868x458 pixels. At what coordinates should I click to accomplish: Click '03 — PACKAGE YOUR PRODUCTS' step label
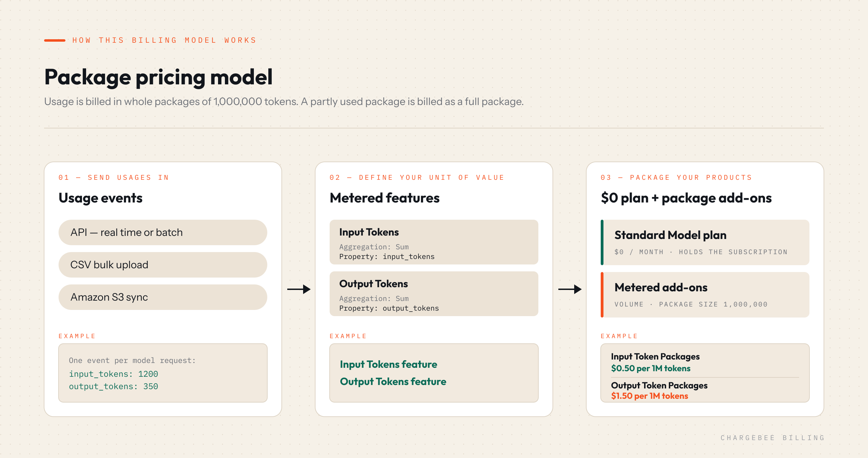676,178
